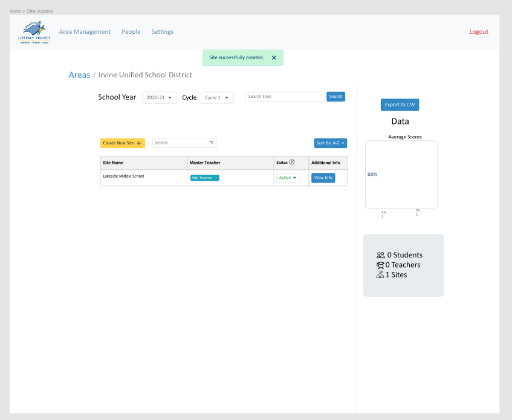512x420 pixels.
Task: Expand the Active status dropdown for Lakeside Middle School
Action: 288,178
